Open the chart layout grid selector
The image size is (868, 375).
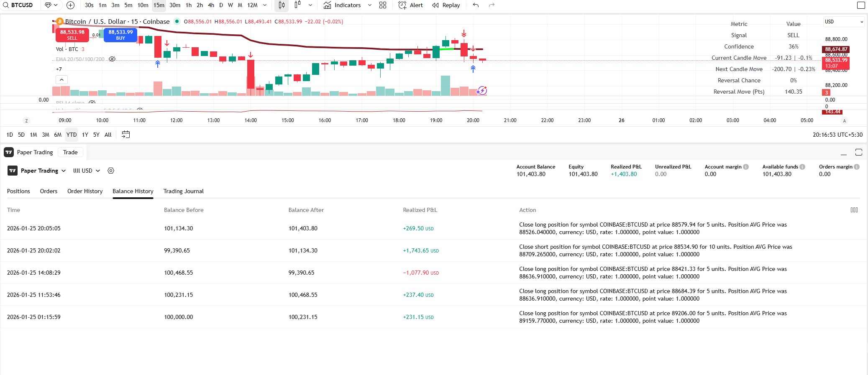pyautogui.click(x=383, y=5)
